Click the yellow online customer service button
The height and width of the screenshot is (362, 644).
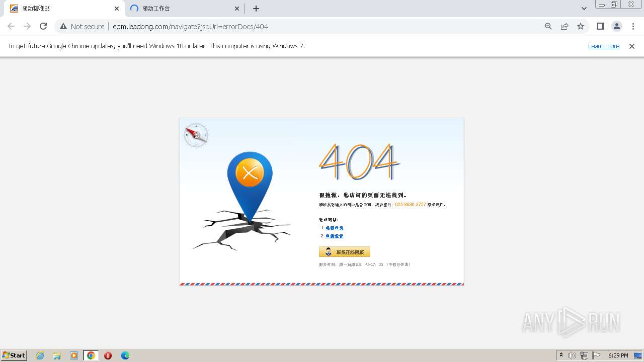345,252
